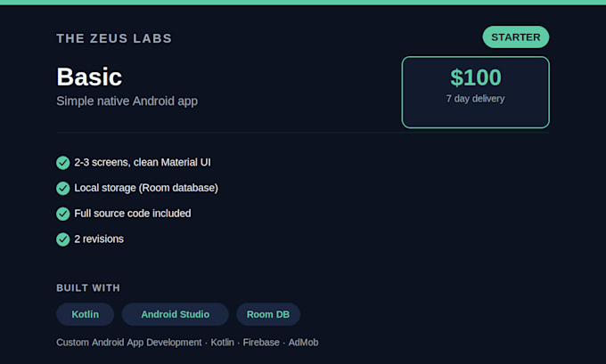
Task: Click the Custom Android App Development footer text
Action: coord(129,343)
